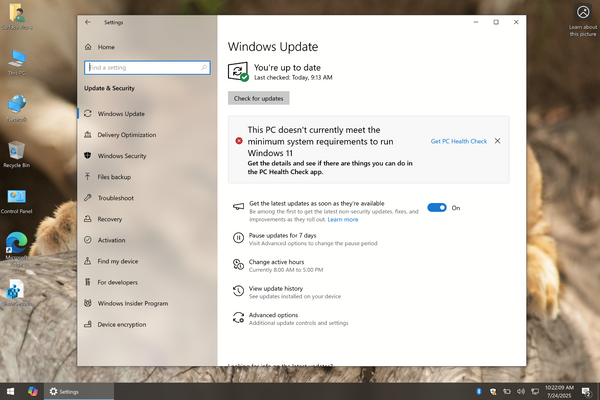
Task: Open the Troubleshoot page
Action: point(147,198)
